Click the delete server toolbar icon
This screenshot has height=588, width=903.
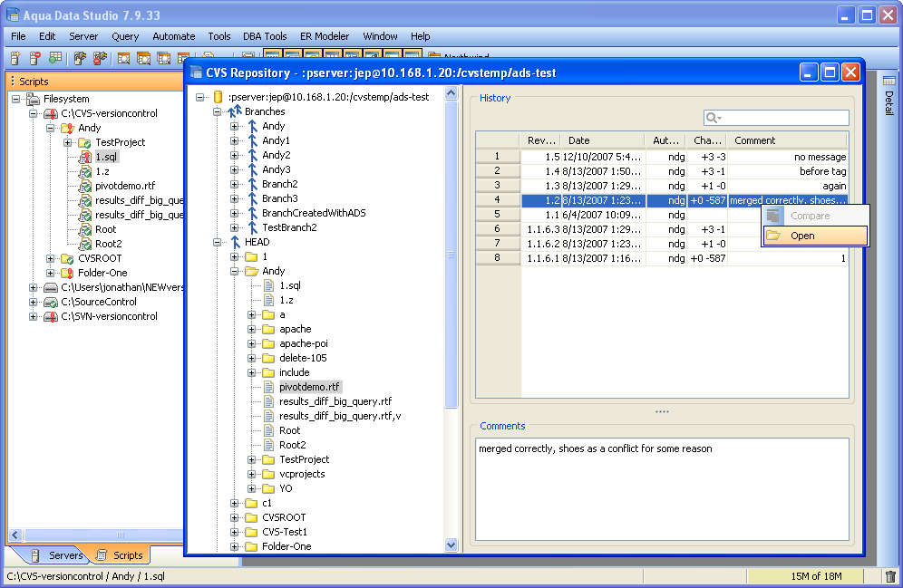coord(35,58)
